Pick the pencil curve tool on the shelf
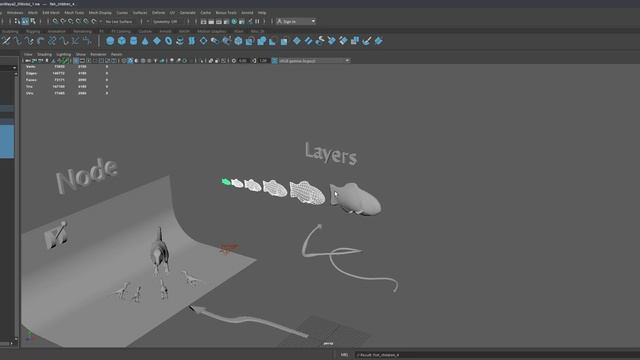 [6, 41]
